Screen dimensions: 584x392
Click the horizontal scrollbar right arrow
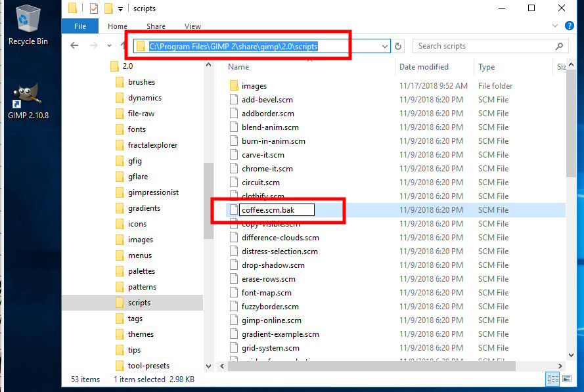[560, 366]
